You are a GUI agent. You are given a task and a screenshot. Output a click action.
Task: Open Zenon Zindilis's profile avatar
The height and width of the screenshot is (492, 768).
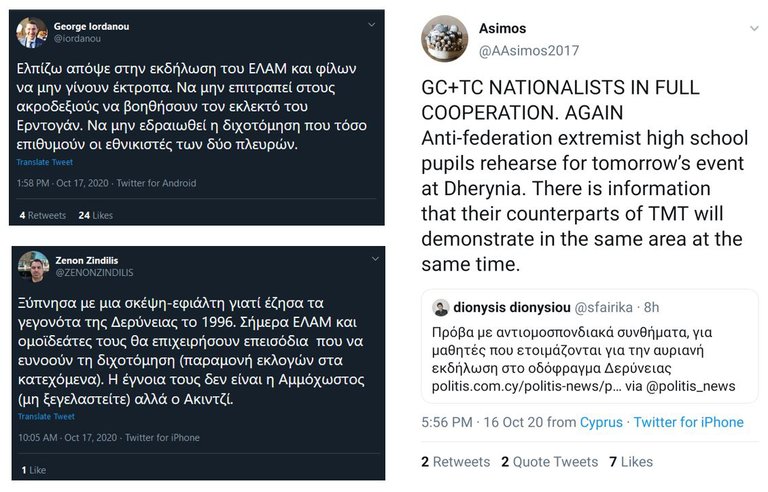(x=33, y=266)
